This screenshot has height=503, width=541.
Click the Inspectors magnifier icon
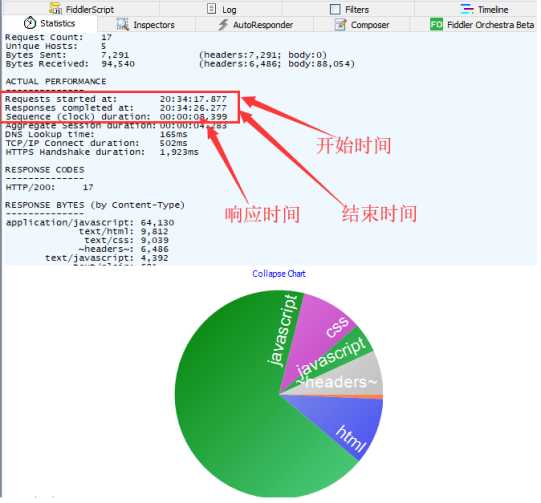click(122, 24)
